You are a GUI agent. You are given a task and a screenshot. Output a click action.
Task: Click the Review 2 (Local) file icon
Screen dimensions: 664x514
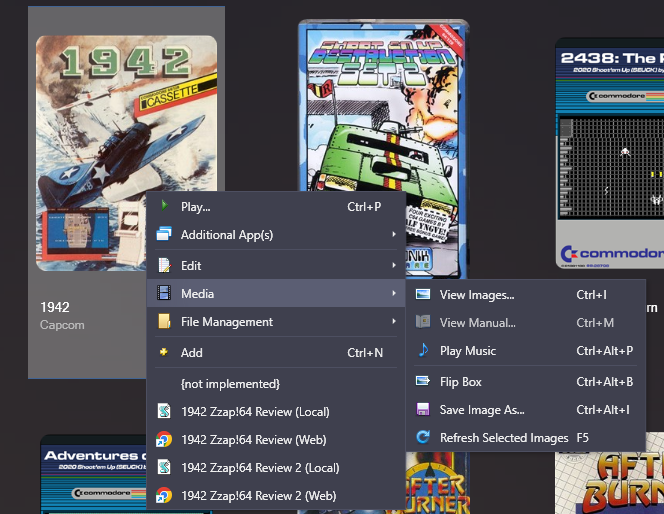(164, 467)
